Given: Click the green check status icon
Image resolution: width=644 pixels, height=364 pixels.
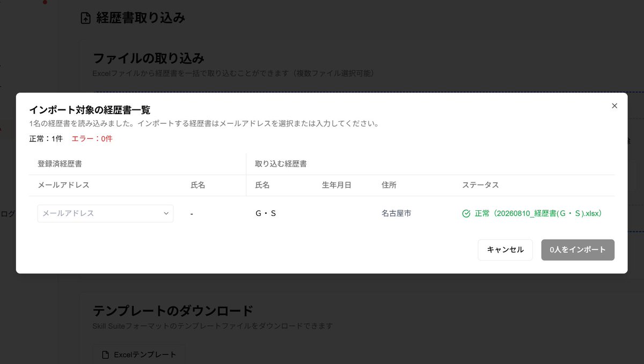Looking at the screenshot, I should point(466,213).
